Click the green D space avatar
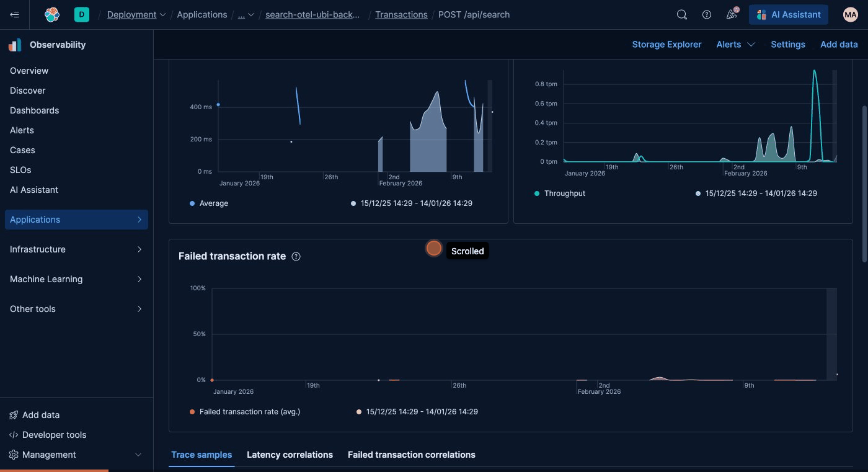Viewport: 868px width, 472px height. coord(82,14)
